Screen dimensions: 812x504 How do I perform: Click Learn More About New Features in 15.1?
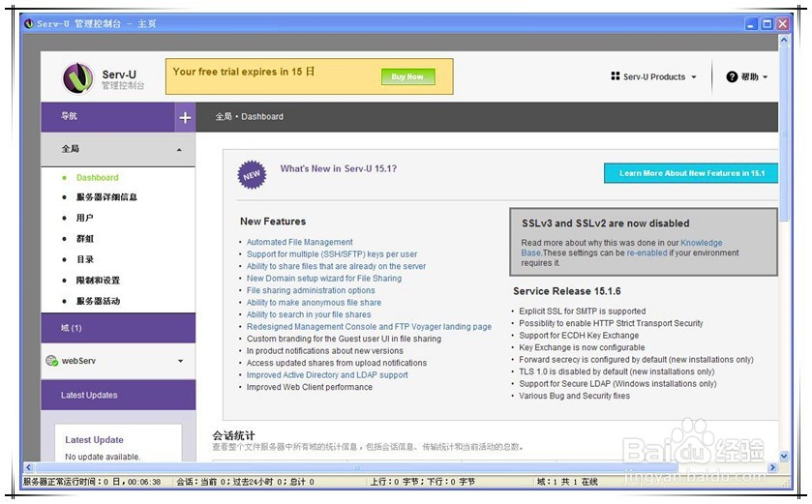click(x=691, y=173)
